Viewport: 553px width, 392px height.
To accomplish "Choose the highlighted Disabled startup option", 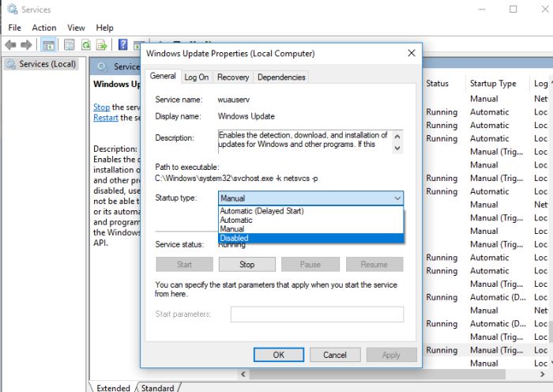I will 310,238.
